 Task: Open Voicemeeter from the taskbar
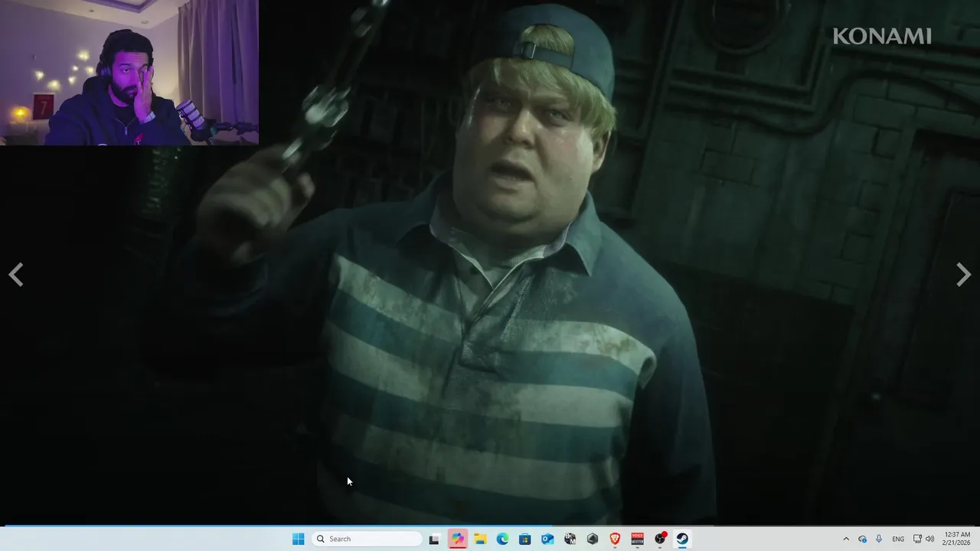638,539
